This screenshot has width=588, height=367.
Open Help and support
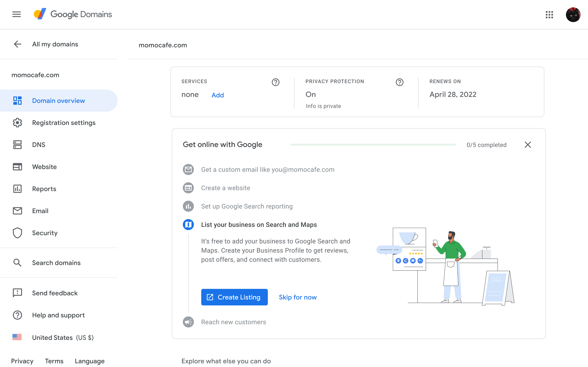(59, 315)
